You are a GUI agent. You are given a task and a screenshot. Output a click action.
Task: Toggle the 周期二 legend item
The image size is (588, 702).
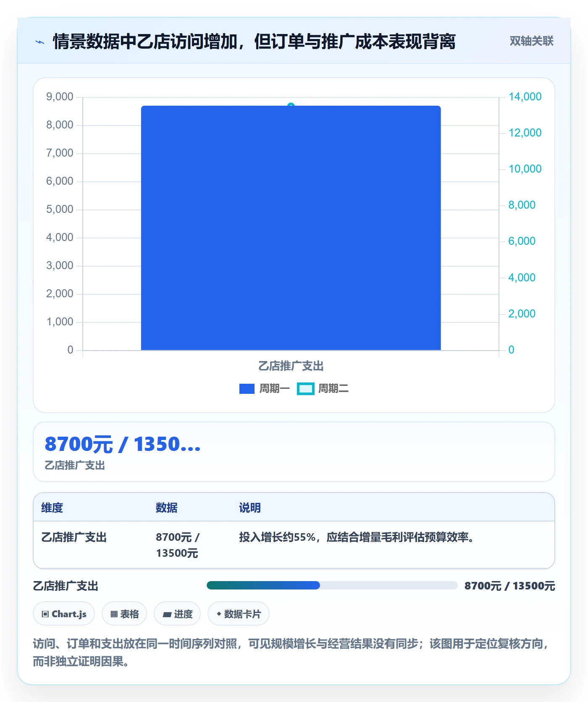coord(323,388)
